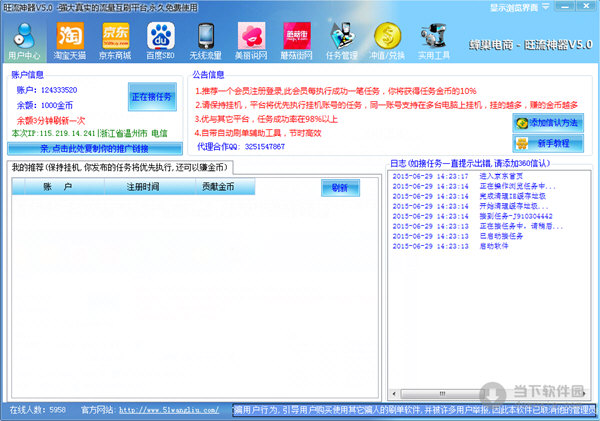Close the 旺流神器 window

pos(586,7)
